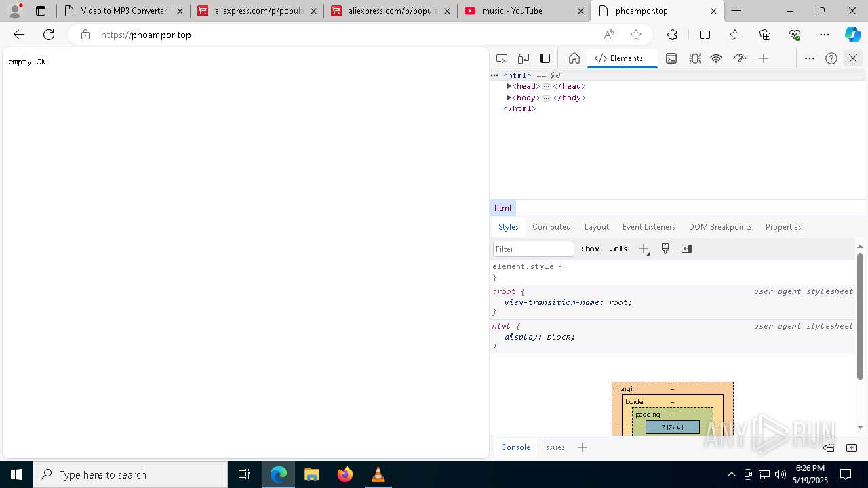
Task: Toggle the .cls element classes panel
Action: [618, 249]
